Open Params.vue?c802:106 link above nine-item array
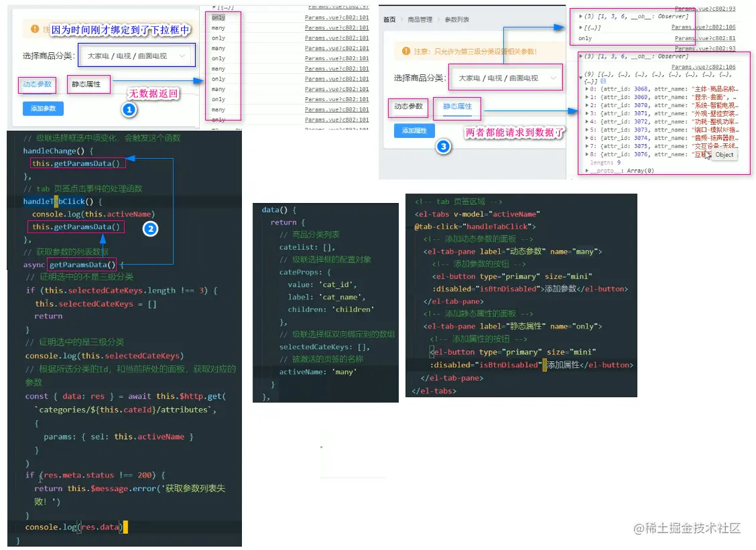This screenshot has height=550, width=756. pyautogui.click(x=704, y=67)
